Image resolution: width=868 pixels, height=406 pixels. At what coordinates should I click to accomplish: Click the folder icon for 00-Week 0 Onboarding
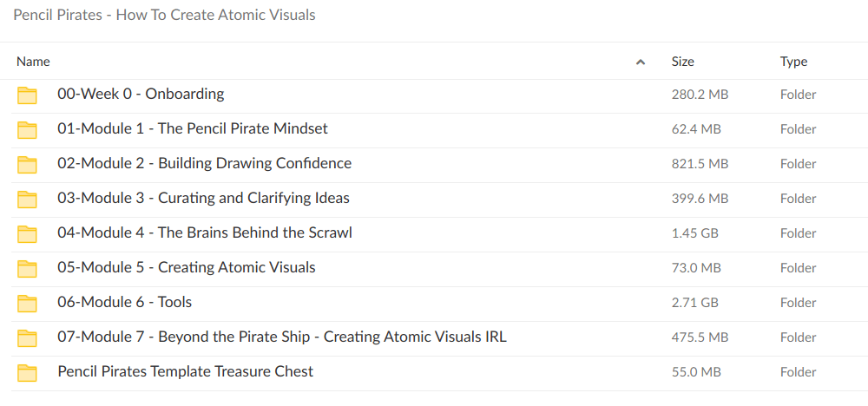28,95
